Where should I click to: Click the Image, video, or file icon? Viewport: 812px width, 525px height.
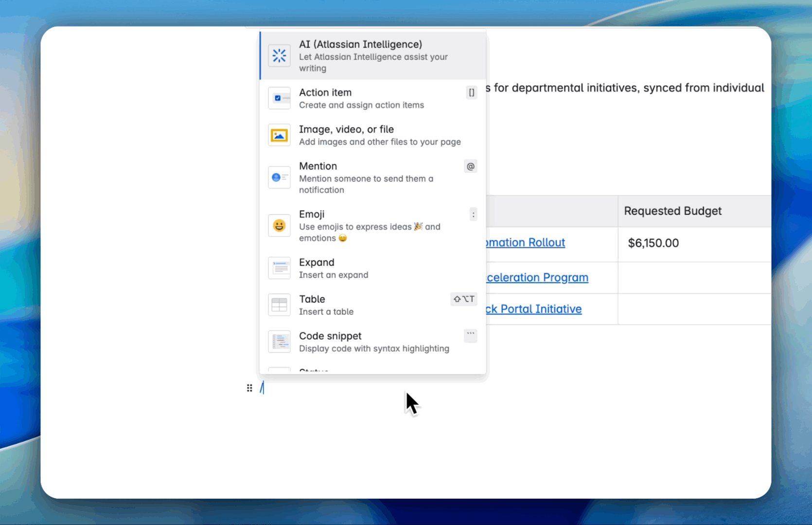(x=279, y=135)
